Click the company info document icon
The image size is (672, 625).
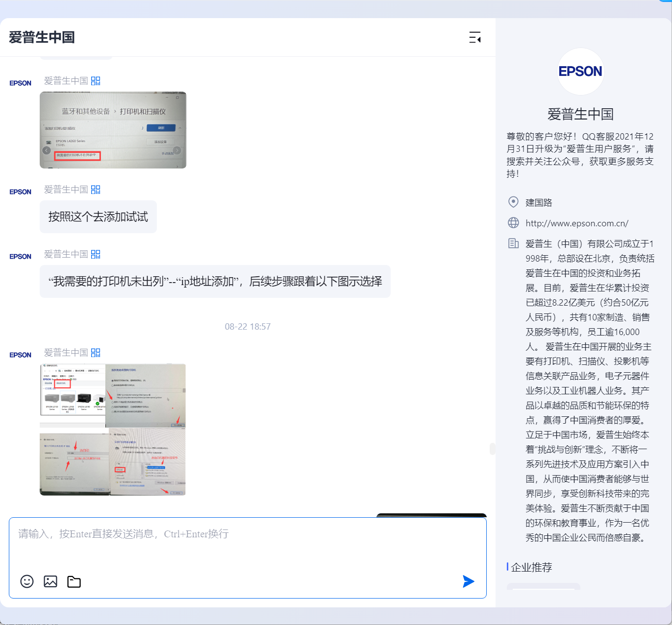coord(513,243)
